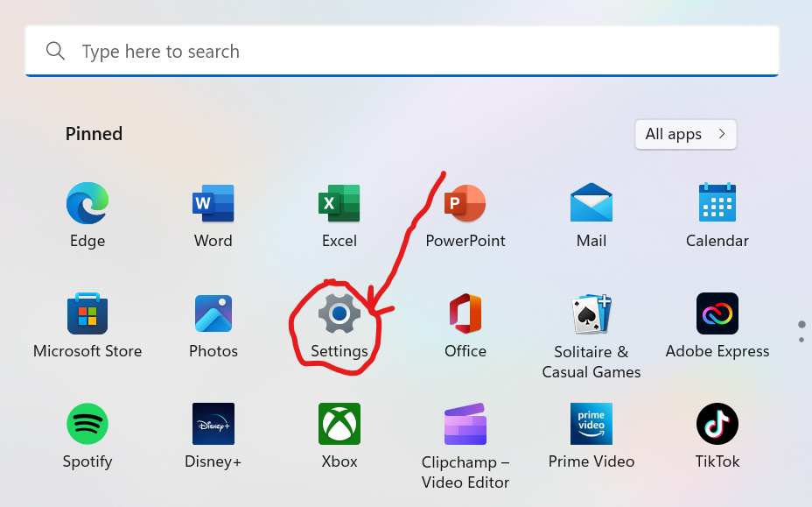812x507 pixels.
Task: Focus the Type here to search field
Action: pos(402,51)
